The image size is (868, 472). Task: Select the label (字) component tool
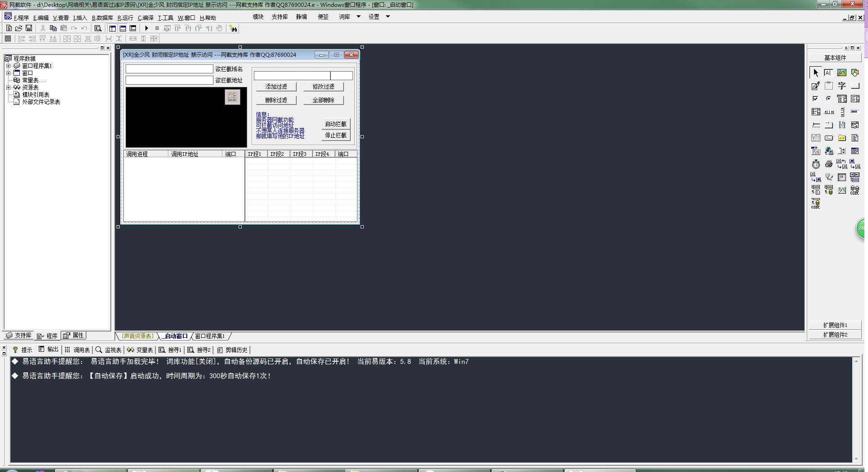click(x=842, y=86)
